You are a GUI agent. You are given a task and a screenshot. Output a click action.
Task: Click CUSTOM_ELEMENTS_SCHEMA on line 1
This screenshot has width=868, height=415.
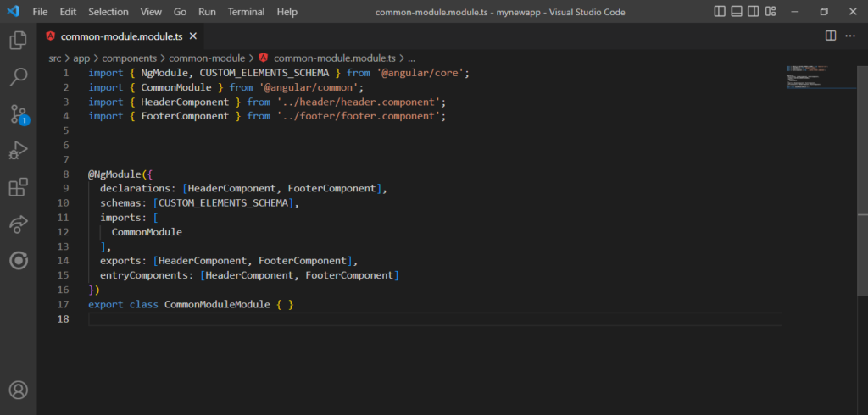pyautogui.click(x=264, y=73)
